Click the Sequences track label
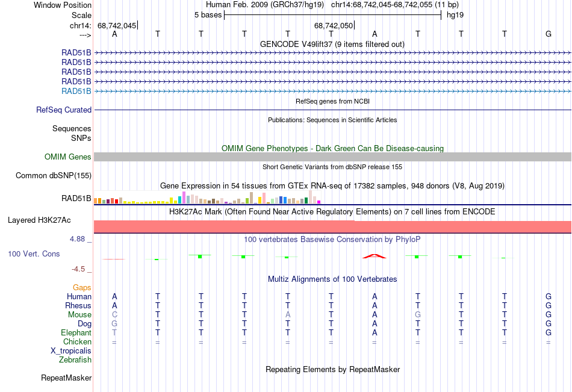Viewport: 572px width, 392px height. pos(72,128)
